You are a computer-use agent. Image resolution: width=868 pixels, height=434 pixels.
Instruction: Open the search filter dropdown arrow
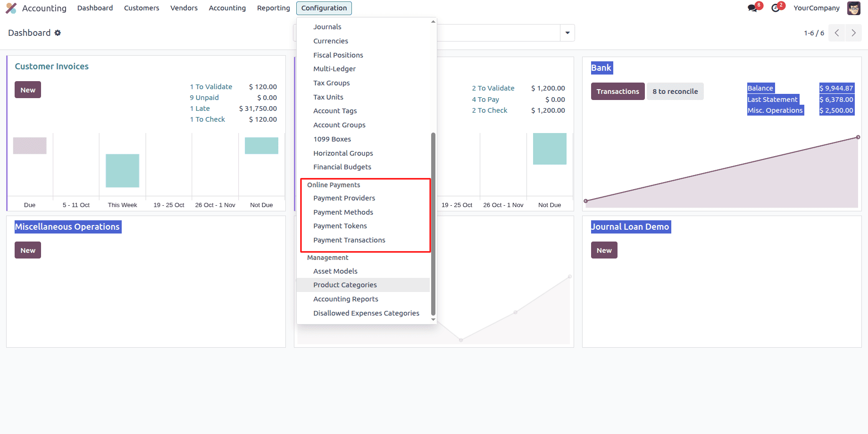567,33
